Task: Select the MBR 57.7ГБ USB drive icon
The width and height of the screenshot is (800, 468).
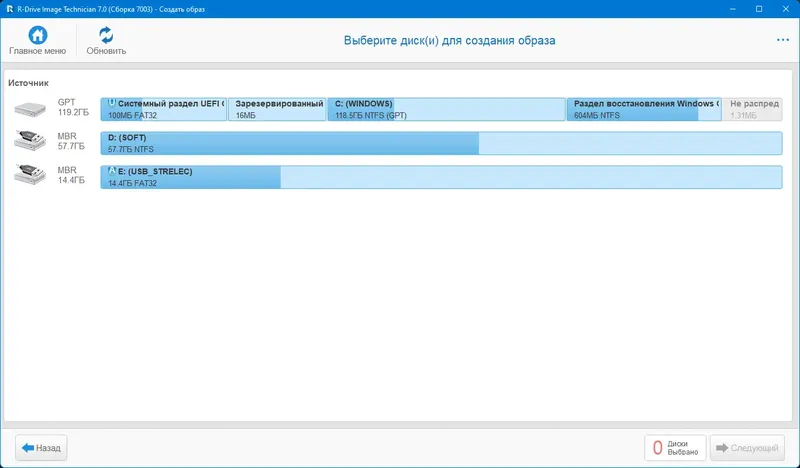Action: [30, 140]
